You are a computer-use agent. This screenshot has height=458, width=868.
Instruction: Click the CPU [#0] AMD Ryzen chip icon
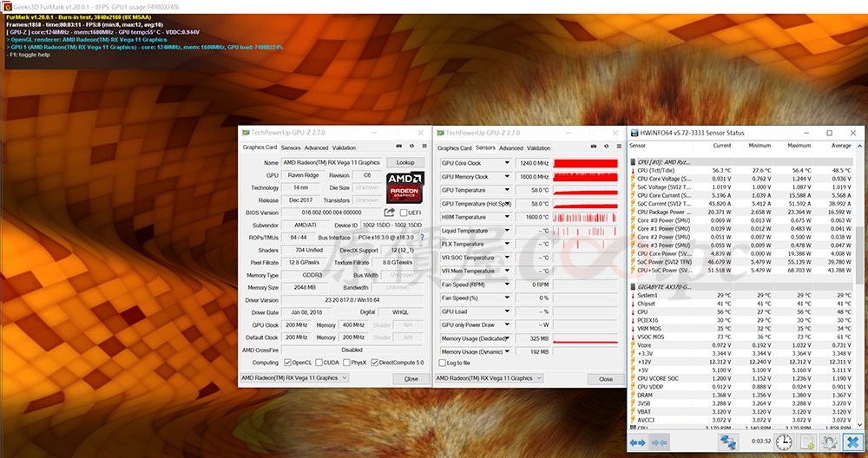click(634, 162)
